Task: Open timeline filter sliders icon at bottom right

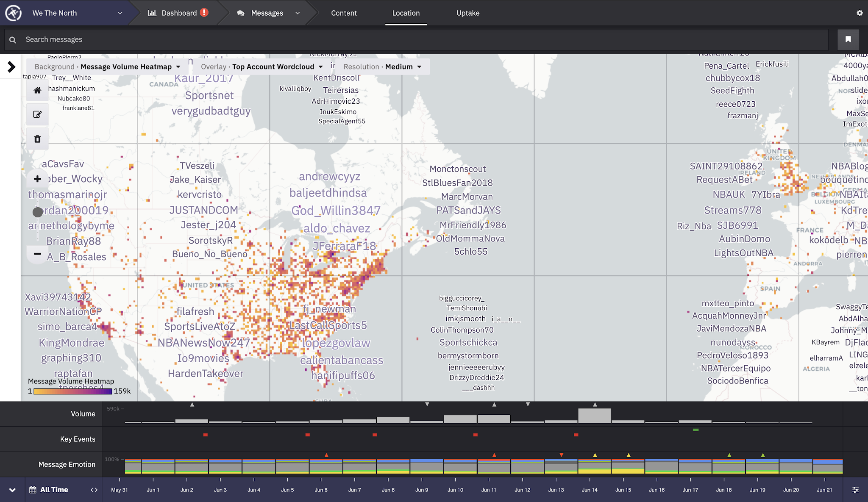Action: pyautogui.click(x=856, y=489)
